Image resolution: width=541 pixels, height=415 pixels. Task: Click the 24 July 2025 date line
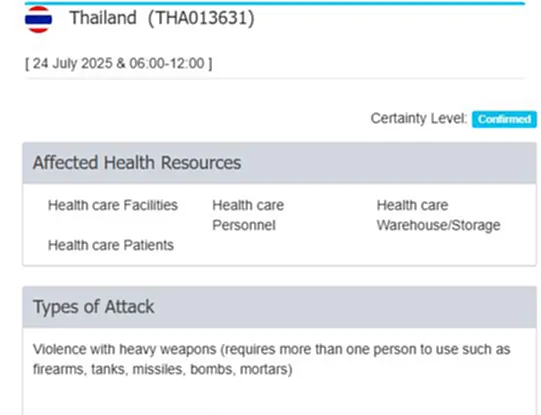point(119,64)
